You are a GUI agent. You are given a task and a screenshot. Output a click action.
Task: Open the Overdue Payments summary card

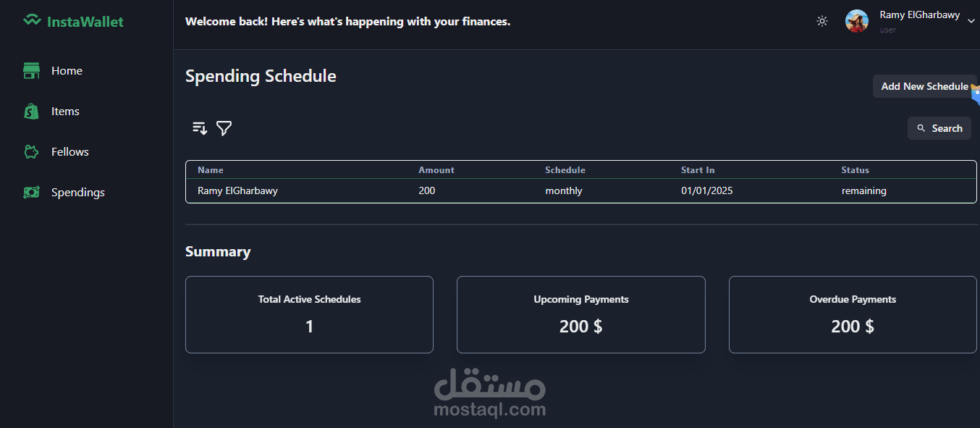(853, 314)
